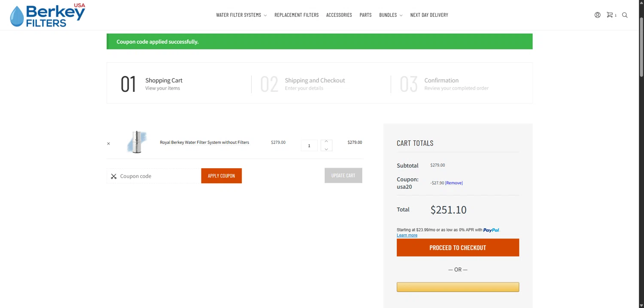Screen dimensions: 644x308
Task: Open the shopping cart icon
Action: click(x=610, y=15)
